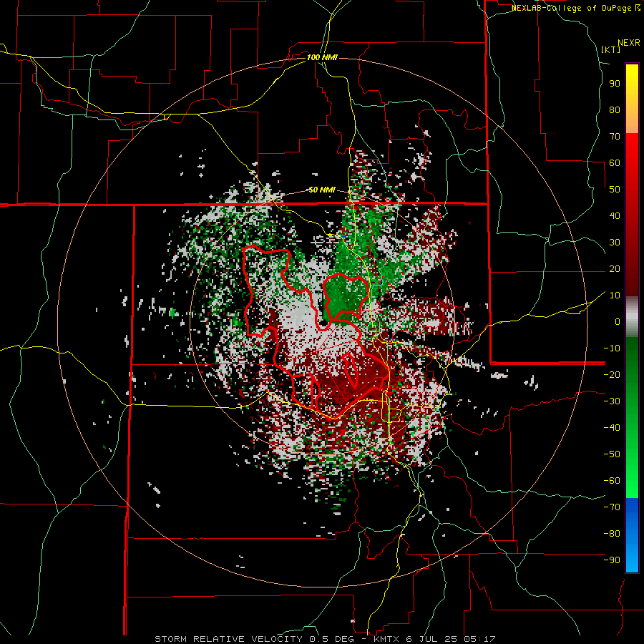Click the positive 50 knots scale value
The width and height of the screenshot is (644, 644).
[615, 190]
